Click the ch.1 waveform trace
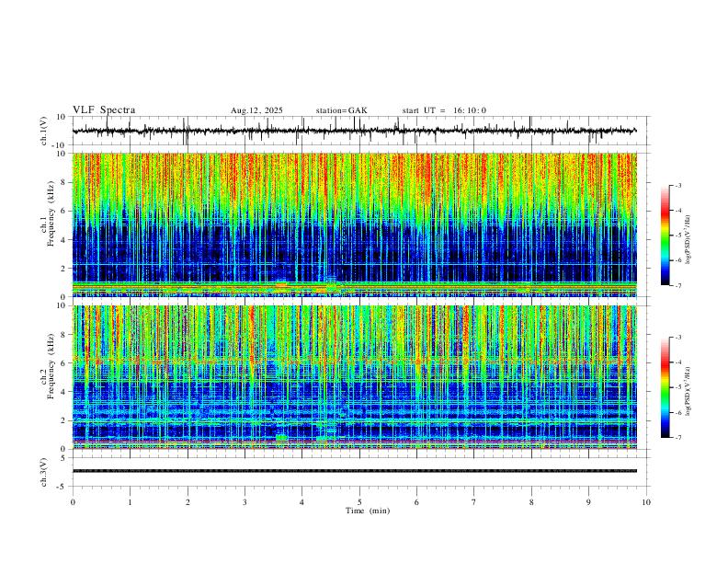Image resolution: width=728 pixels, height=563 pixels. 355,131
